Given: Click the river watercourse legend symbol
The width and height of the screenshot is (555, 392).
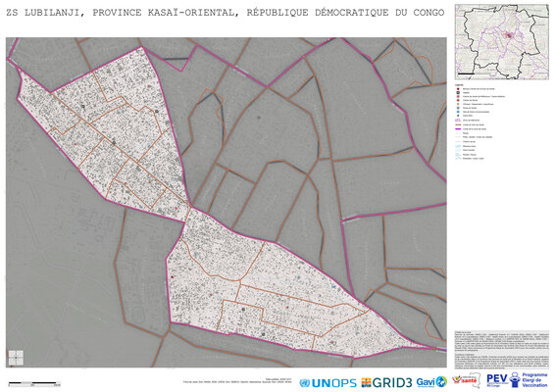Looking at the screenshot, I should [458, 155].
